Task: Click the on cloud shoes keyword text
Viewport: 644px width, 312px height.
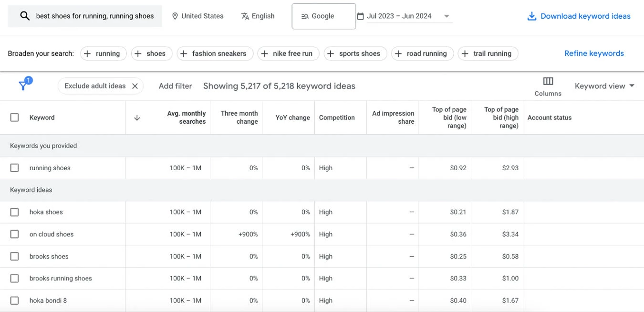Action: [x=52, y=234]
